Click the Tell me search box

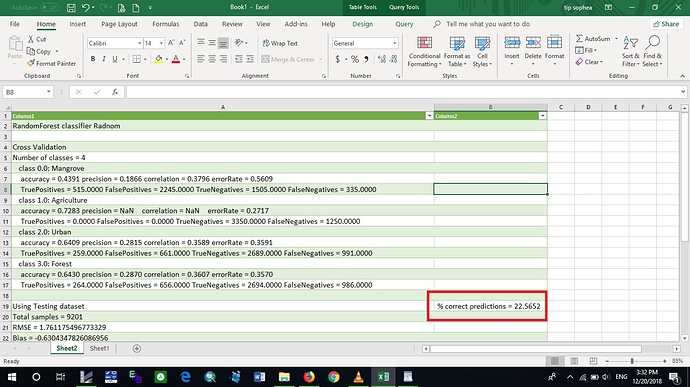pos(488,24)
